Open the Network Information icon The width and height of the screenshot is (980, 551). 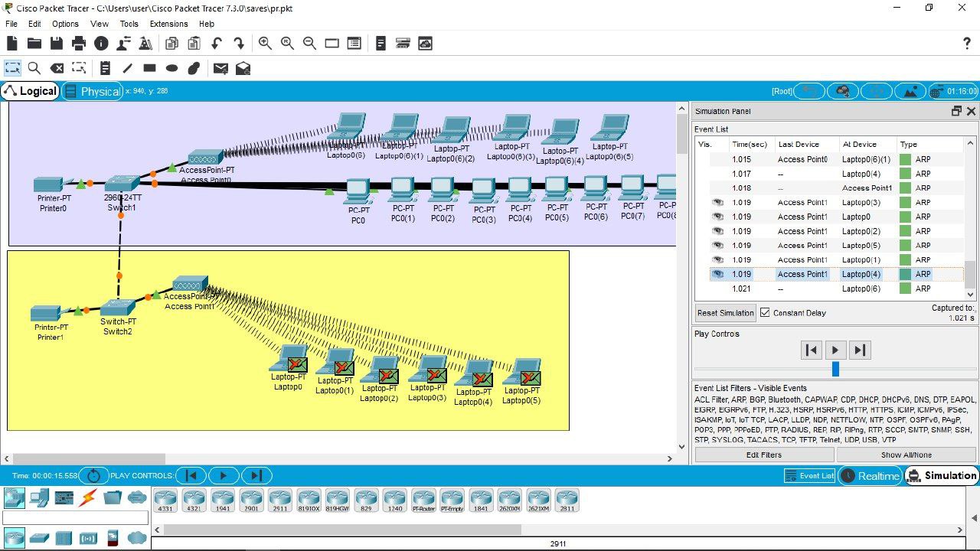101,44
